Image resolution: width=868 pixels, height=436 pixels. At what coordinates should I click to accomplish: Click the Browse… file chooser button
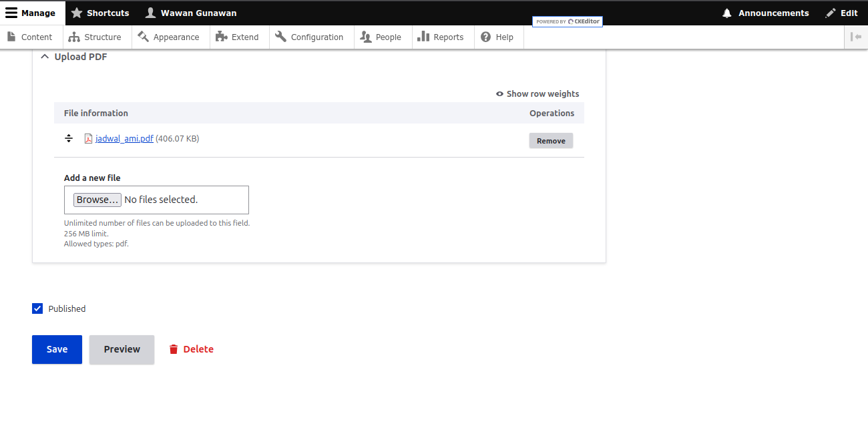coord(97,200)
